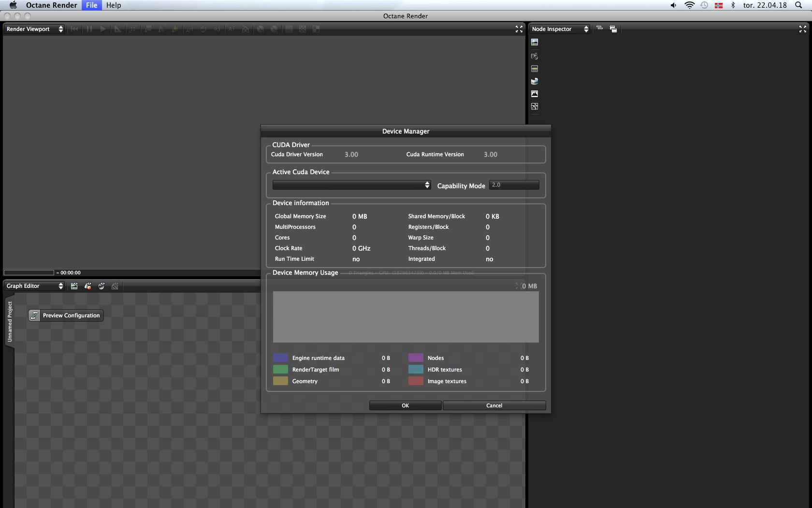Click the volume icon in the menu bar
Image resolution: width=812 pixels, height=508 pixels.
pos(673,5)
